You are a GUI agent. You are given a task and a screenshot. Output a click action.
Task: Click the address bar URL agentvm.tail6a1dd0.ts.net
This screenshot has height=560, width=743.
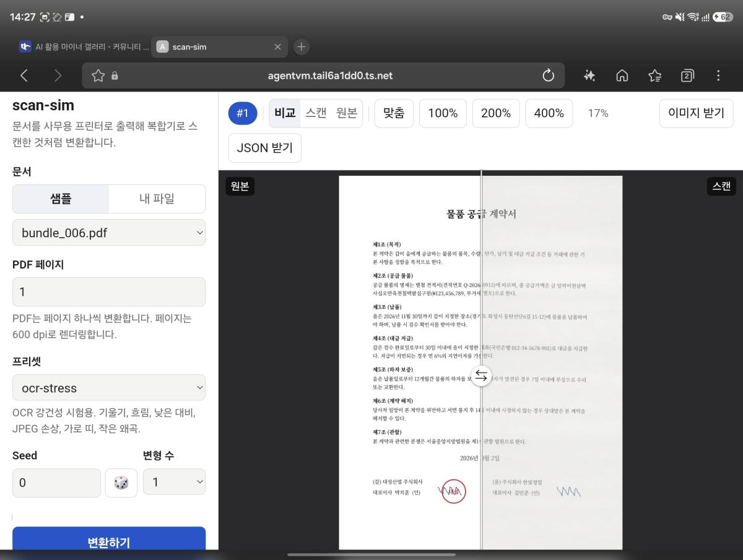pos(330,75)
